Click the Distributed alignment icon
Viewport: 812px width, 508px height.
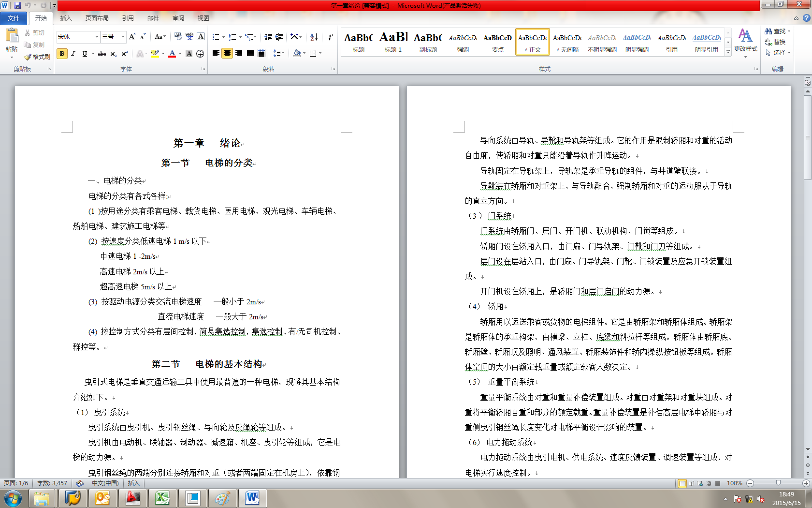(261, 53)
